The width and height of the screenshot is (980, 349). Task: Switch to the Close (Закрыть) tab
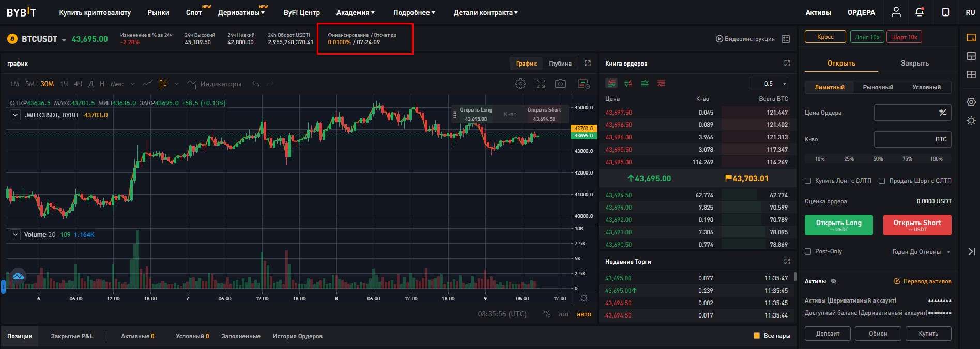tap(914, 63)
